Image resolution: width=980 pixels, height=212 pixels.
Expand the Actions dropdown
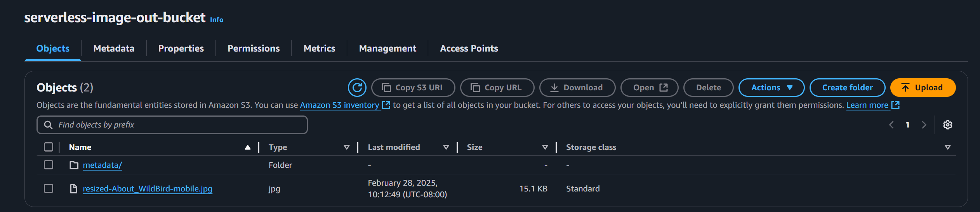(x=771, y=88)
